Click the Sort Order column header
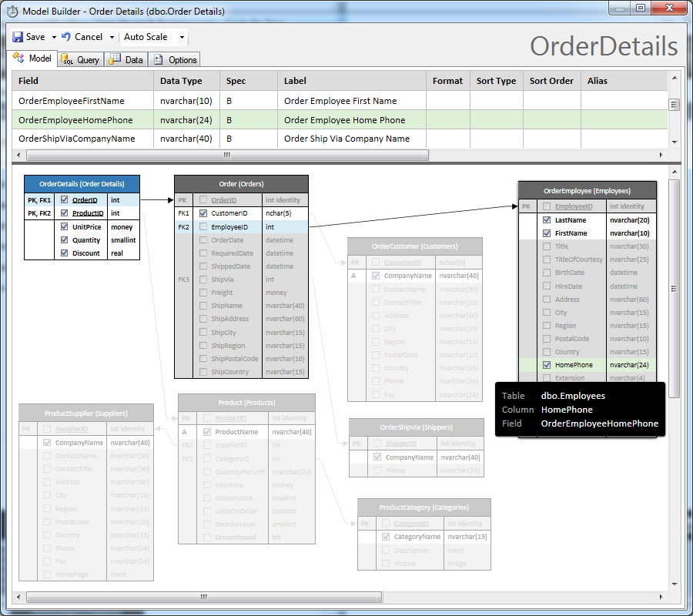The height and width of the screenshot is (616, 693). pyautogui.click(x=551, y=81)
